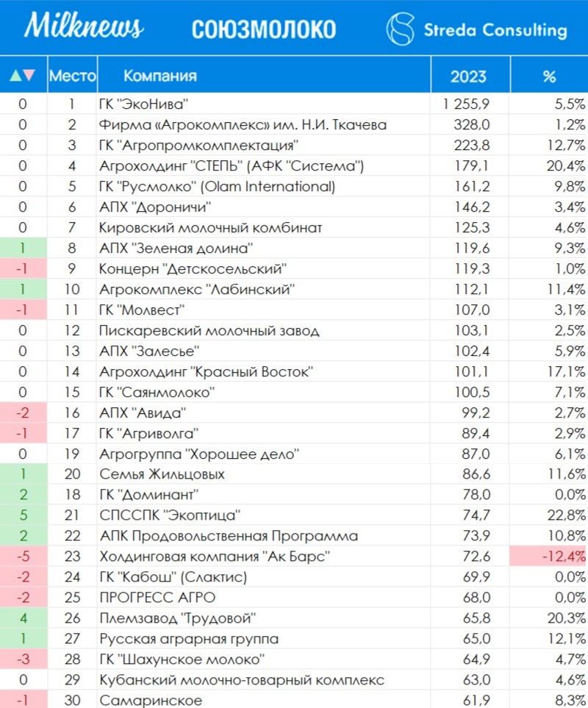Click АПХ "Зеленая долина"
The height and width of the screenshot is (708, 588).
tap(176, 248)
